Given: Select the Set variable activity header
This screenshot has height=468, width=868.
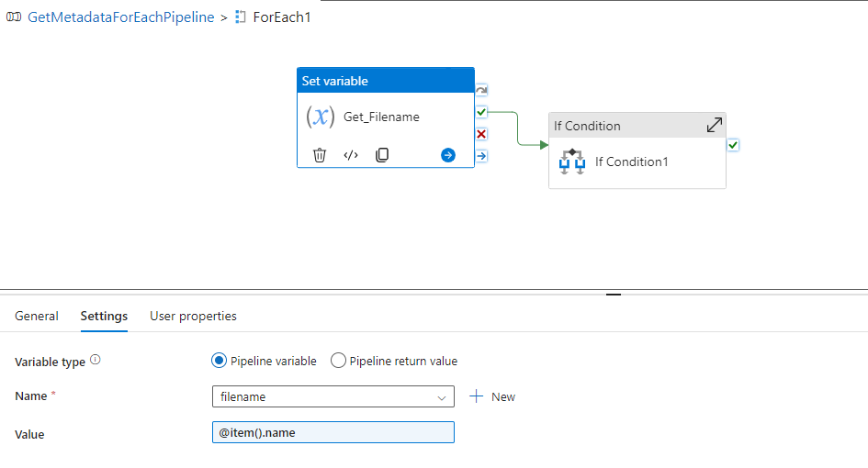Looking at the screenshot, I should pyautogui.click(x=386, y=81).
